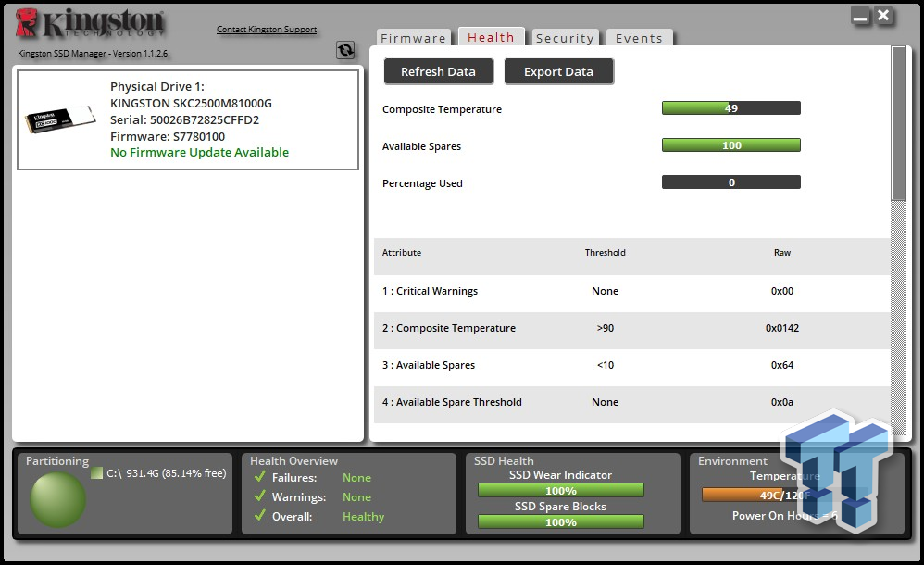Click the Failures checkmark icon
This screenshot has height=565, width=924.
click(x=260, y=476)
